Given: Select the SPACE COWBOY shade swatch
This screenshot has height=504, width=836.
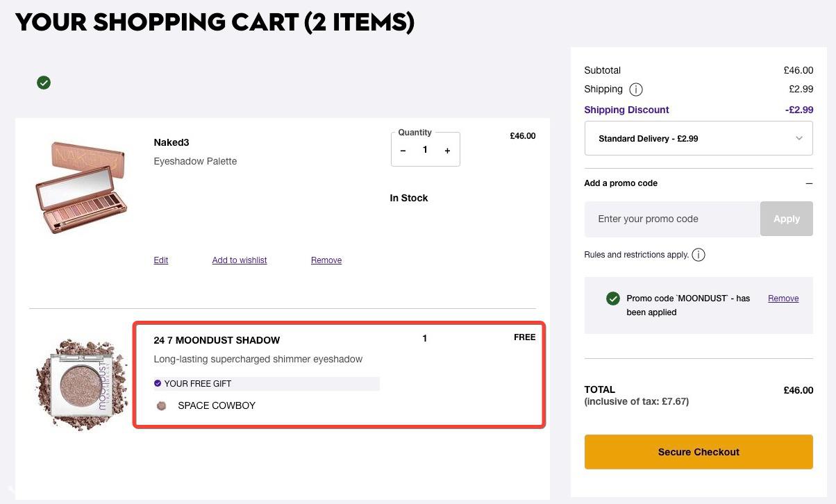Looking at the screenshot, I should pos(162,405).
